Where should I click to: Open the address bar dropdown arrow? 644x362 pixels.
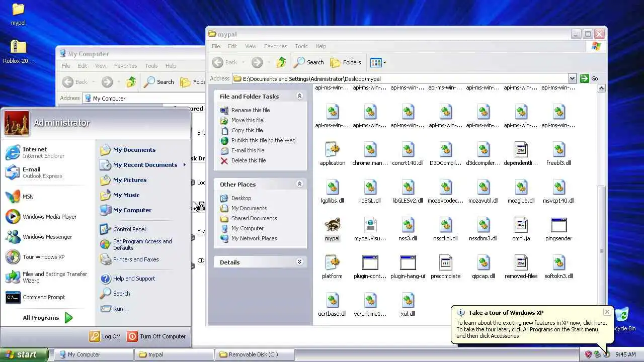tap(572, 78)
